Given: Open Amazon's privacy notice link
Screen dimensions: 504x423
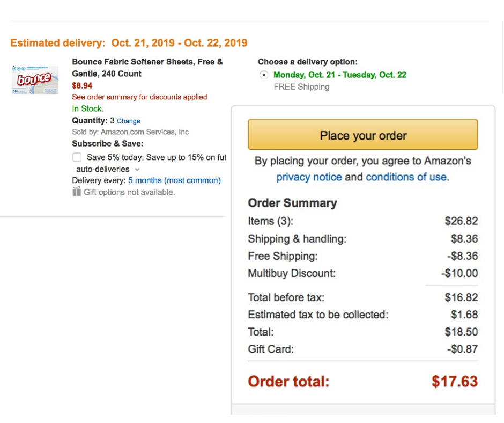Looking at the screenshot, I should click(309, 177).
